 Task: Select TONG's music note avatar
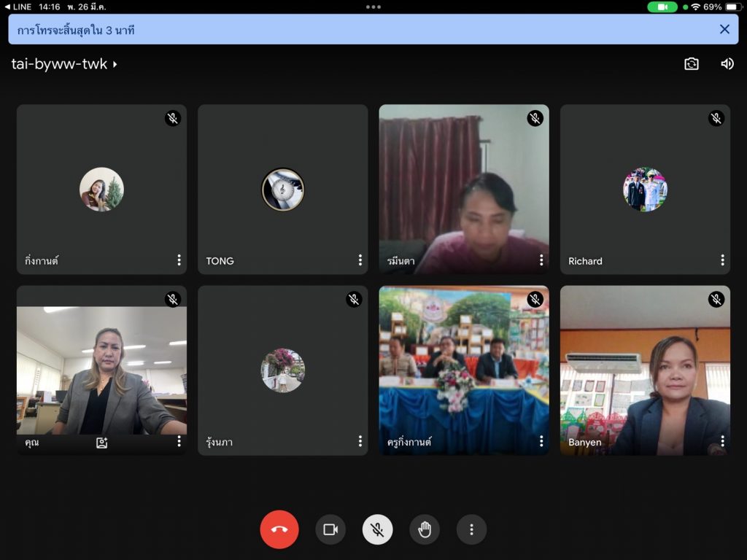coord(283,189)
